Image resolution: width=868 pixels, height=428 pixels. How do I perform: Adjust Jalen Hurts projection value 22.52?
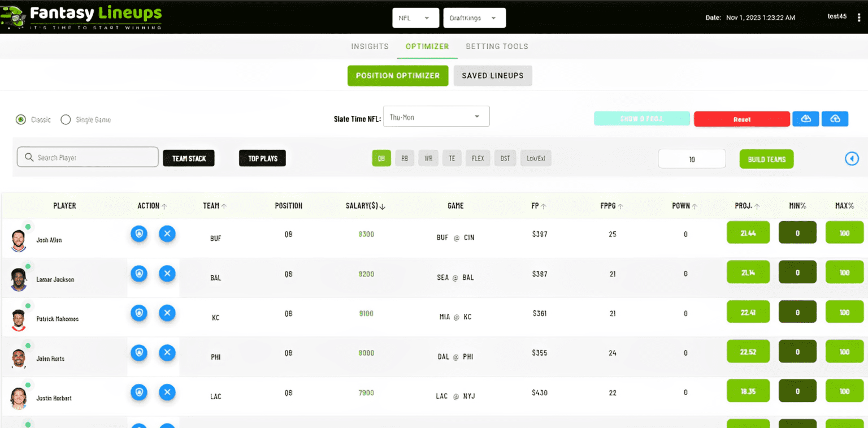tap(748, 351)
